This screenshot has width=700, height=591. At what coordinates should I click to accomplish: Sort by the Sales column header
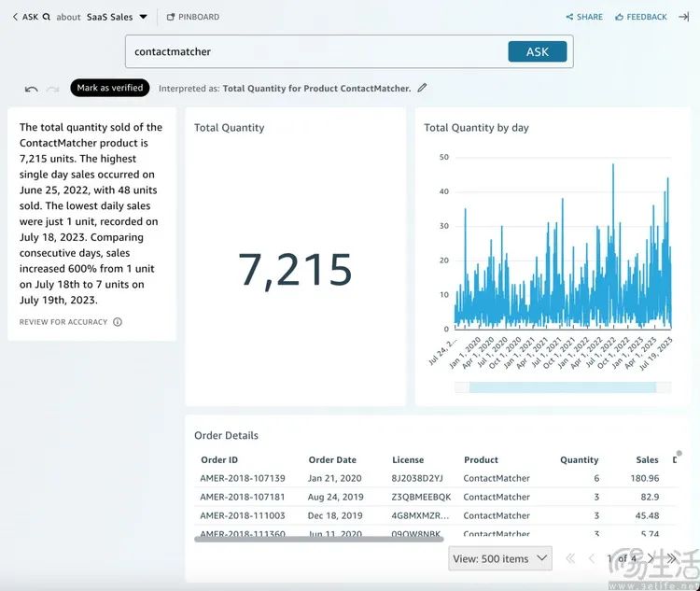tap(647, 459)
